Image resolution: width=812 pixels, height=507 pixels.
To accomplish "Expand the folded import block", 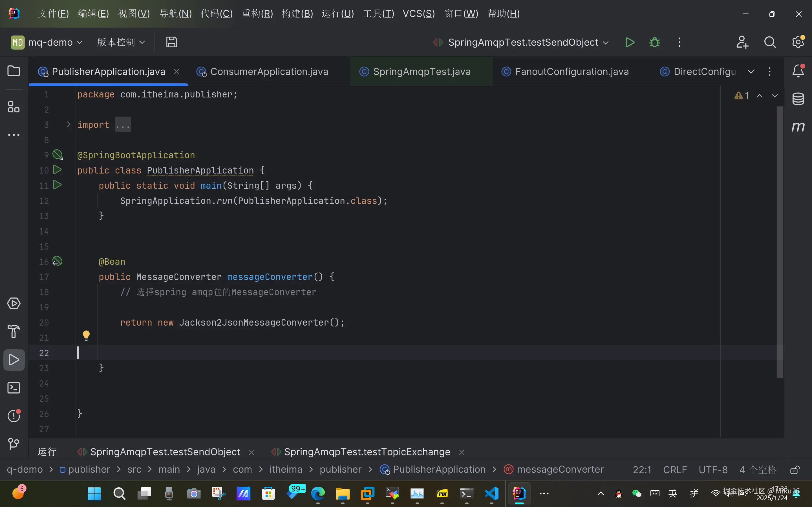I will (x=69, y=124).
